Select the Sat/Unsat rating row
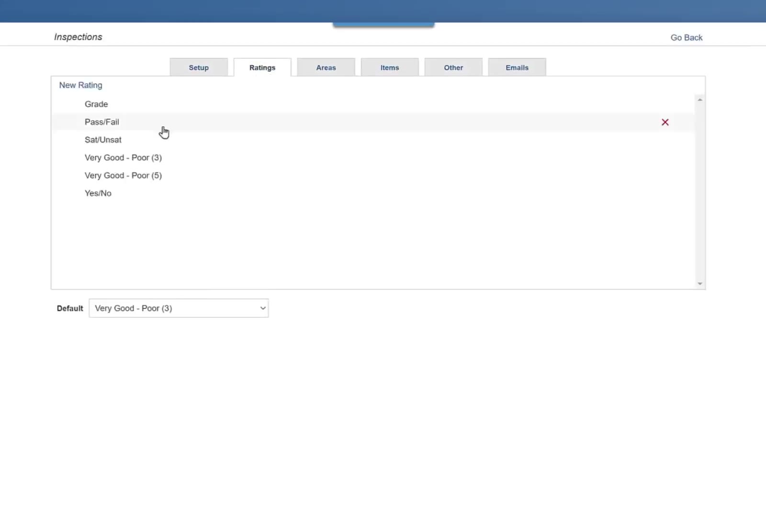 pyautogui.click(x=373, y=140)
